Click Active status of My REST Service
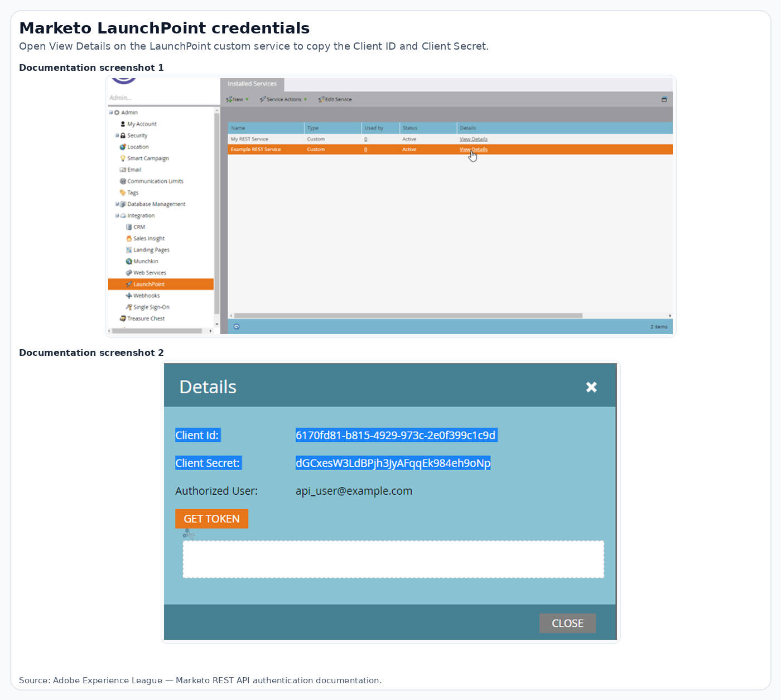Image resolution: width=781 pixels, height=700 pixels. (409, 139)
